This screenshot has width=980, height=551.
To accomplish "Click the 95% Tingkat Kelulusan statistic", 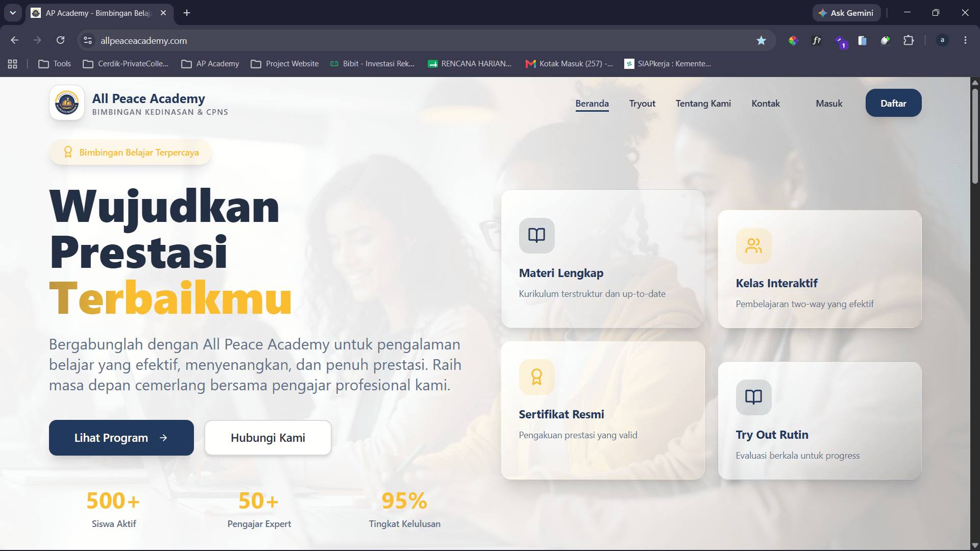I will pos(404,510).
